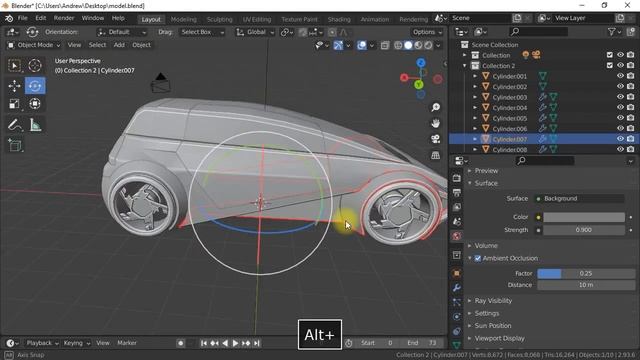Activate the Scale tool
This screenshot has height=360, width=640.
pos(15,104)
